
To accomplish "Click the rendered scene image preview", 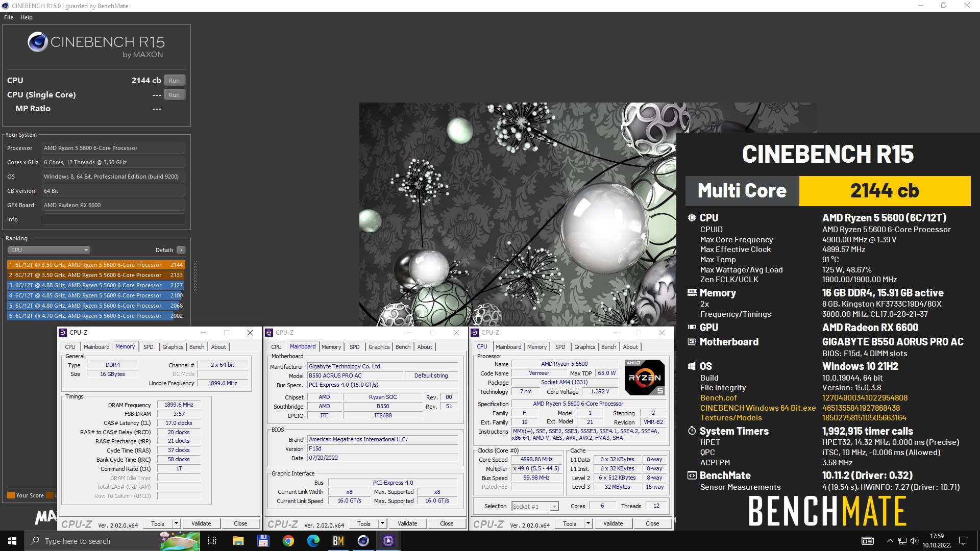I will [x=518, y=214].
